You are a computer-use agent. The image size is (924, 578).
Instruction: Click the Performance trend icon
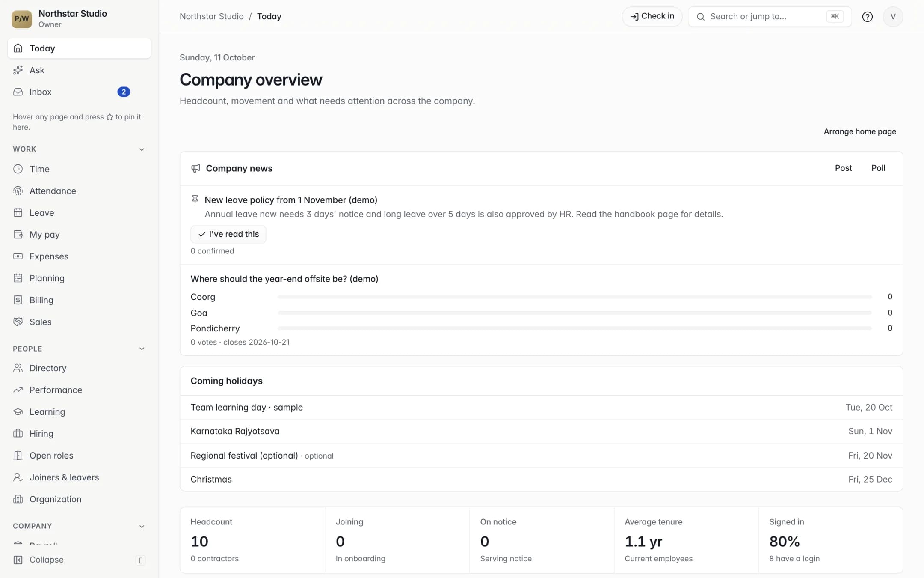(18, 390)
